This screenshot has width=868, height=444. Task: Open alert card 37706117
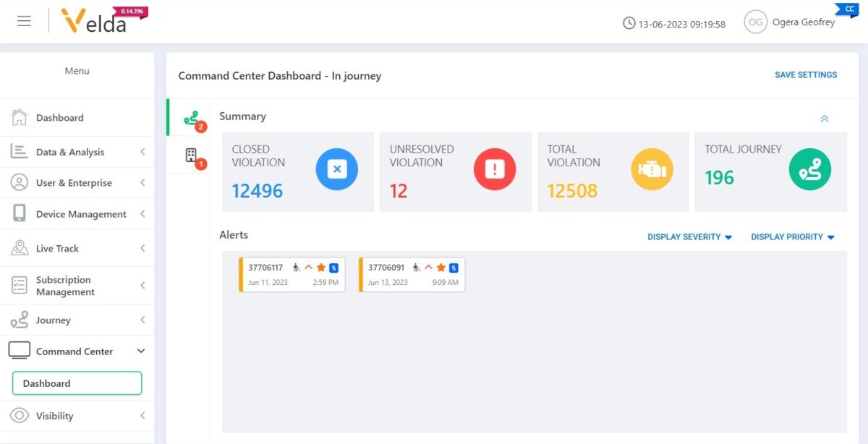coord(292,275)
